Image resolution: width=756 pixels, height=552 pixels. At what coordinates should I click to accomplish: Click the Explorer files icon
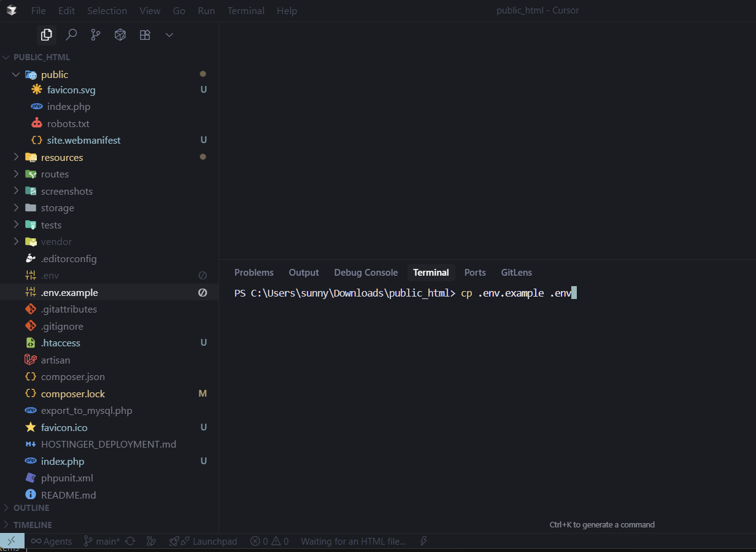point(47,35)
